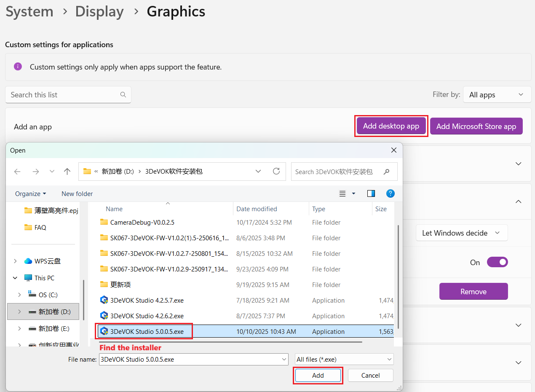The height and width of the screenshot is (392, 535).
Task: Click the Help question mark icon
Action: click(390, 193)
